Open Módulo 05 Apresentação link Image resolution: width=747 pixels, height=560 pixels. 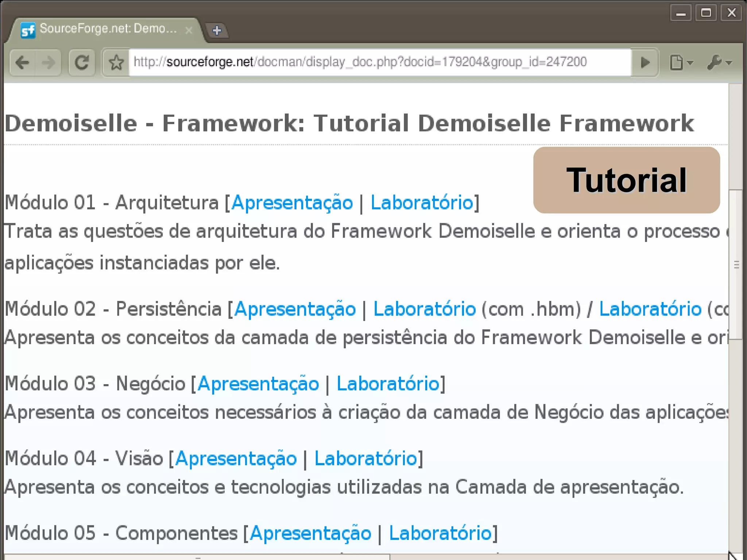click(310, 534)
